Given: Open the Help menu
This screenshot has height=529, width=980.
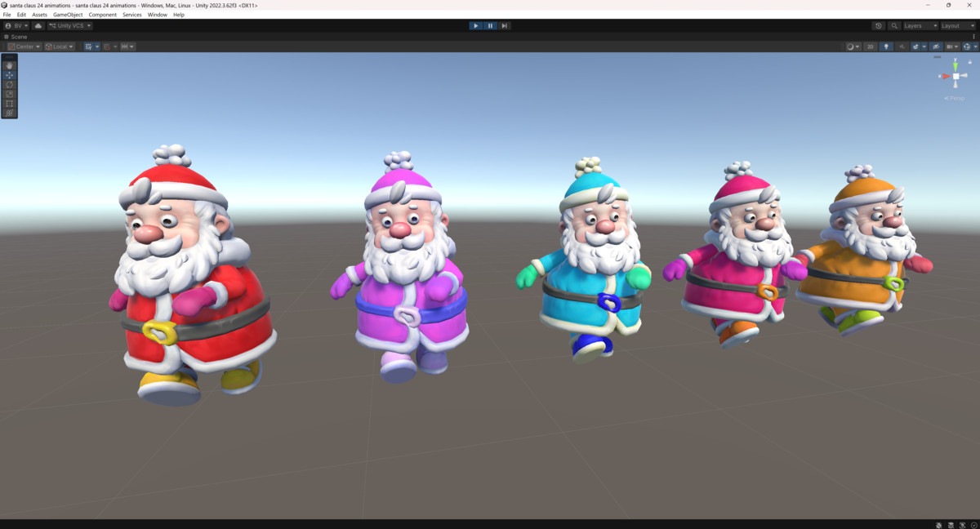Looking at the screenshot, I should click(179, 15).
